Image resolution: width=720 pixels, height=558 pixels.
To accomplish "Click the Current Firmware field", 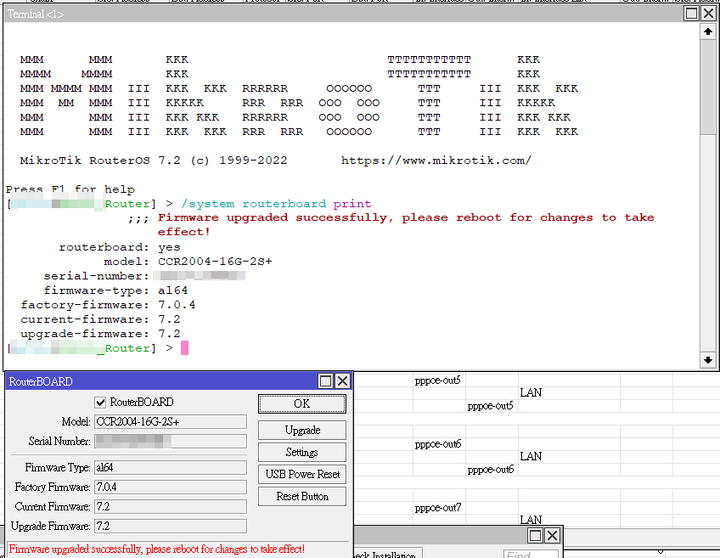I will pos(170,507).
